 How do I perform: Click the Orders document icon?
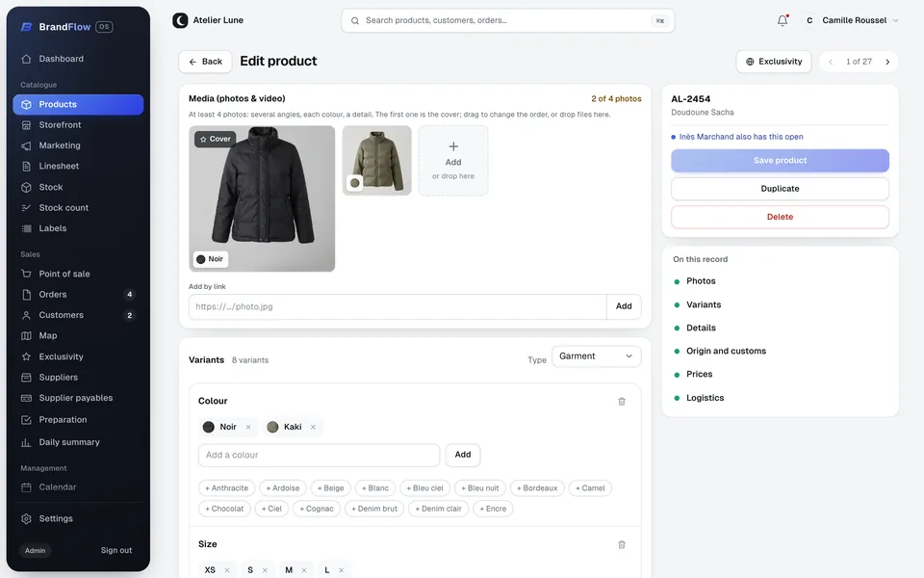pos(26,295)
